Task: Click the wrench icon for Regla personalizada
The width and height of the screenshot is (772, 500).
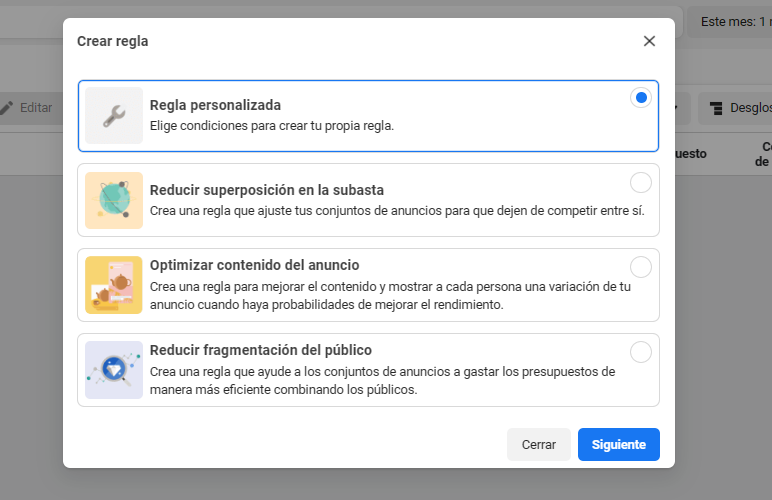Action: pyautogui.click(x=114, y=116)
